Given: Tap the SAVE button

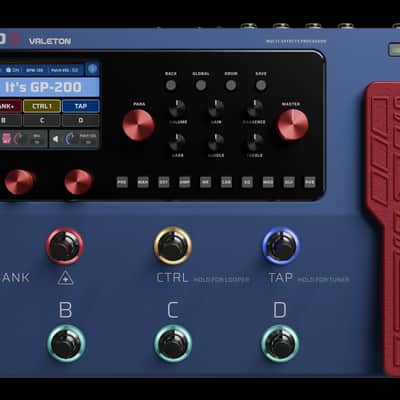Looking at the screenshot, I should (261, 85).
